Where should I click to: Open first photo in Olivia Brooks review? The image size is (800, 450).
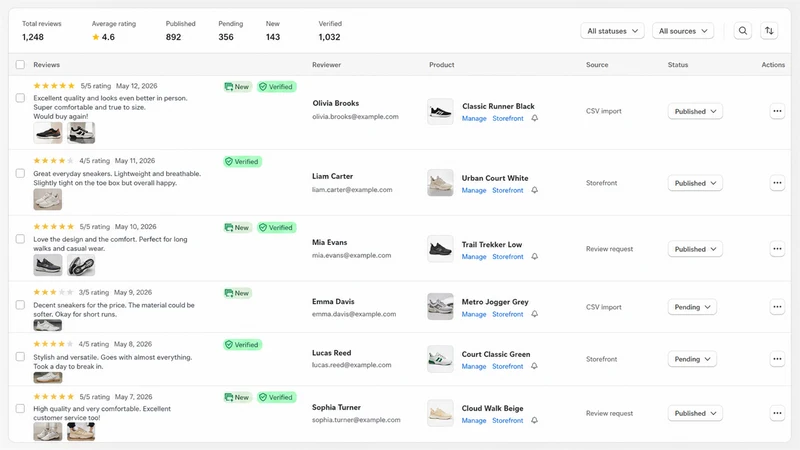pos(48,133)
